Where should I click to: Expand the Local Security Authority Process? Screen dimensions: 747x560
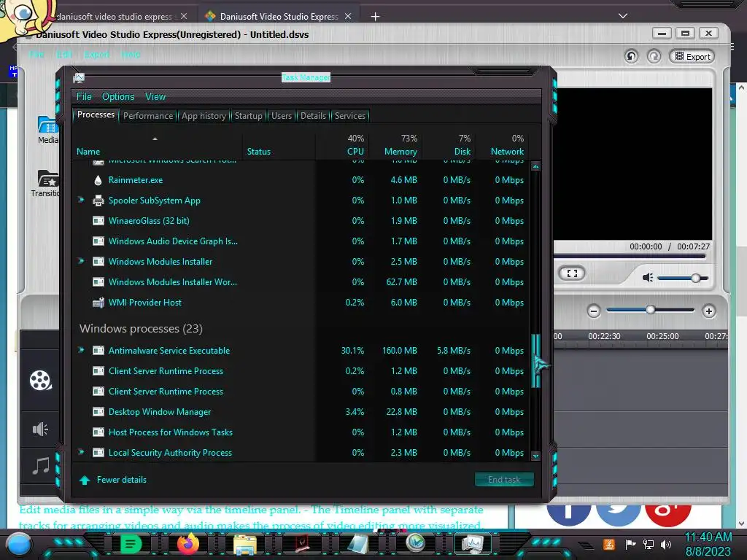81,452
